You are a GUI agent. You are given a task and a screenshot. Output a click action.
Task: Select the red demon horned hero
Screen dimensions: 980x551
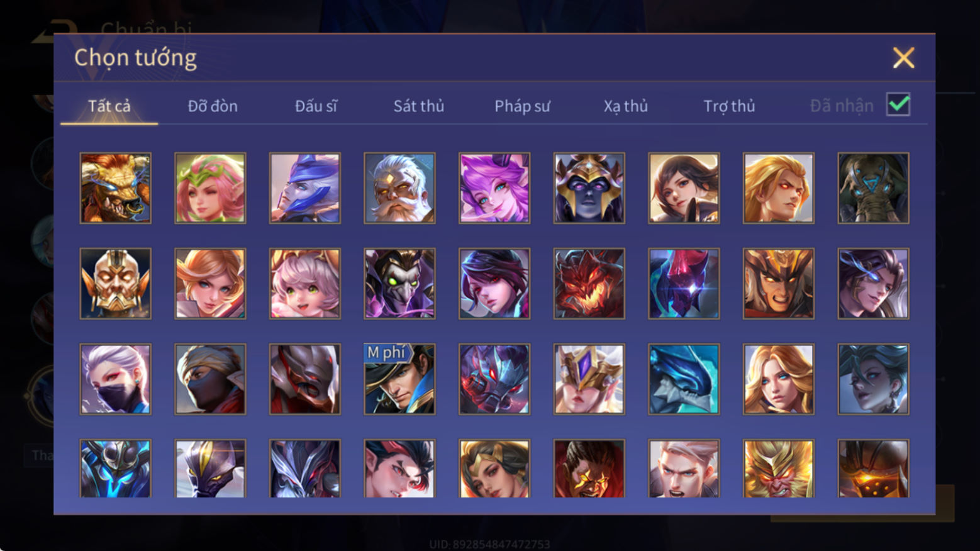click(589, 284)
